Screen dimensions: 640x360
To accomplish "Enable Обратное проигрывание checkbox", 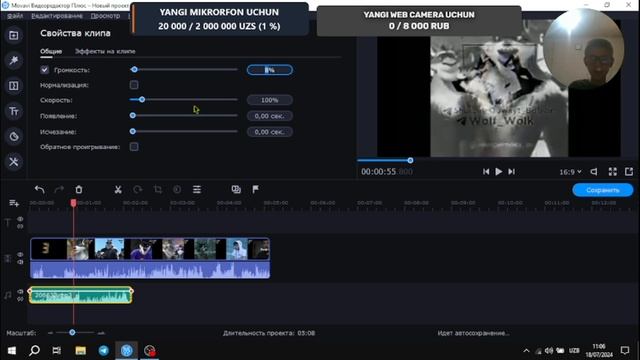I will [134, 147].
